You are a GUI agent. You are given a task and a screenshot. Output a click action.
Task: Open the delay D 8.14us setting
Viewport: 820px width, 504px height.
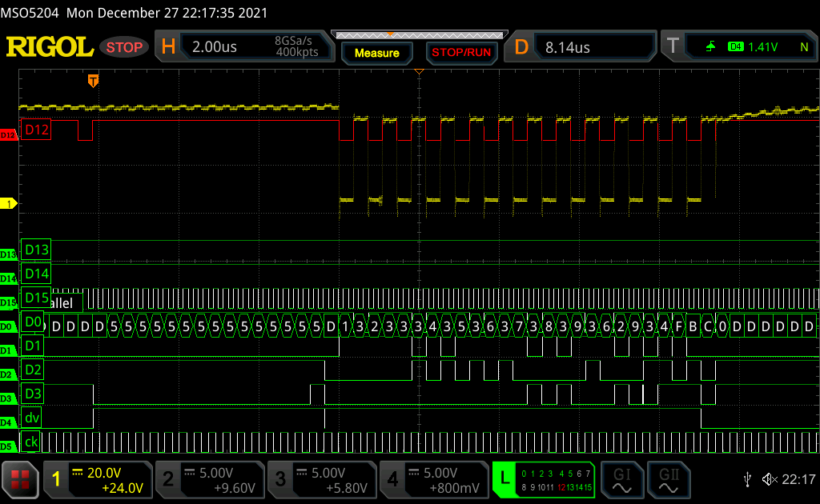(580, 47)
